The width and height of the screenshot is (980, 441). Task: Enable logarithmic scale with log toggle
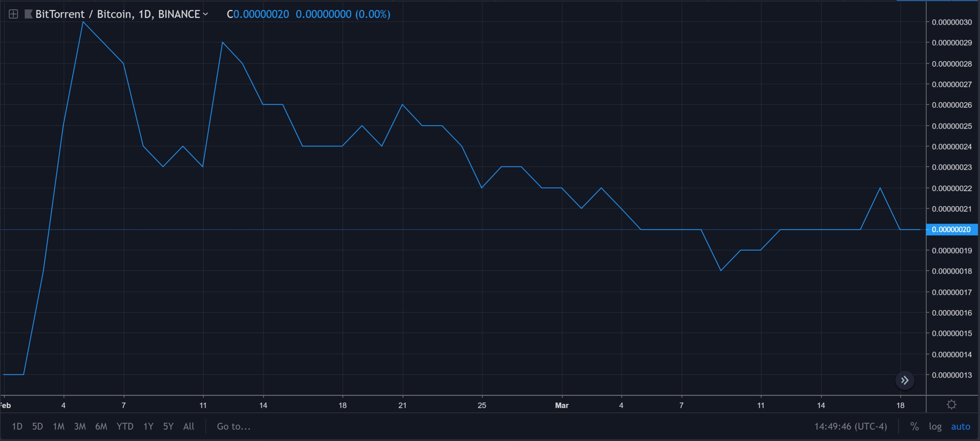pos(935,427)
